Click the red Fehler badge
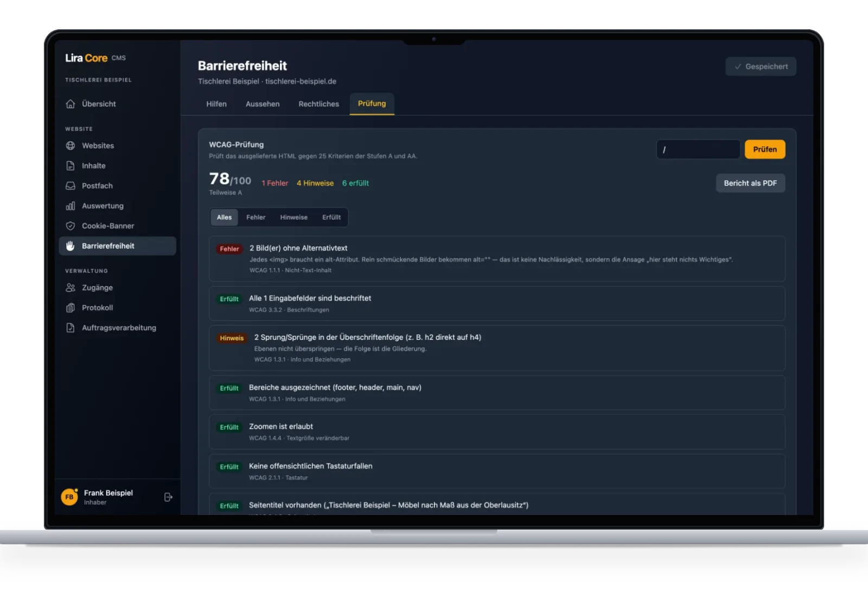 click(x=229, y=249)
